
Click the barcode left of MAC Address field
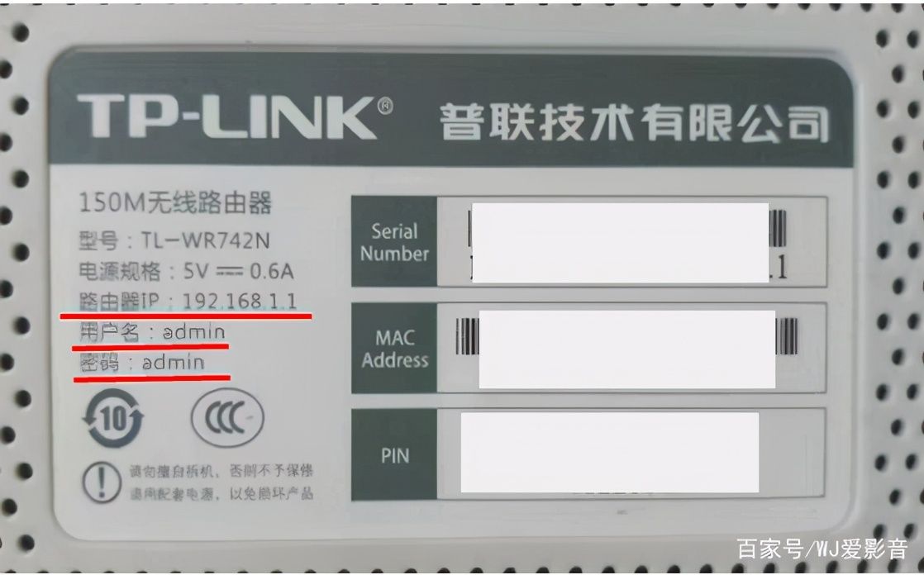pyautogui.click(x=468, y=336)
